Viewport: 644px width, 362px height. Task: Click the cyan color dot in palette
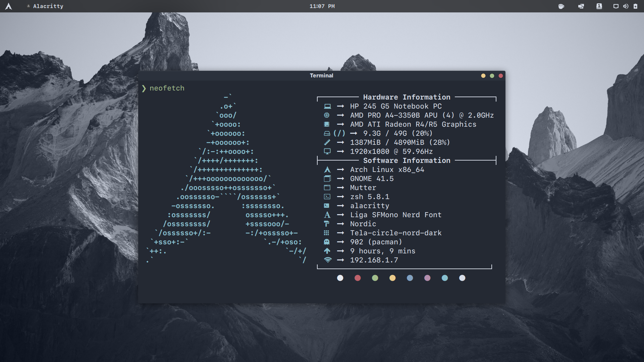click(445, 278)
